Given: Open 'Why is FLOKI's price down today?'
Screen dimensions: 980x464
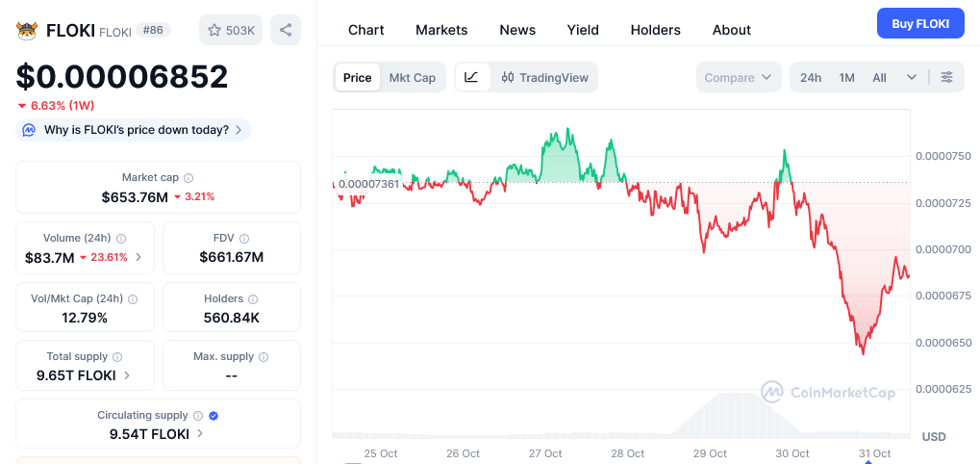Looking at the screenshot, I should coord(135,130).
